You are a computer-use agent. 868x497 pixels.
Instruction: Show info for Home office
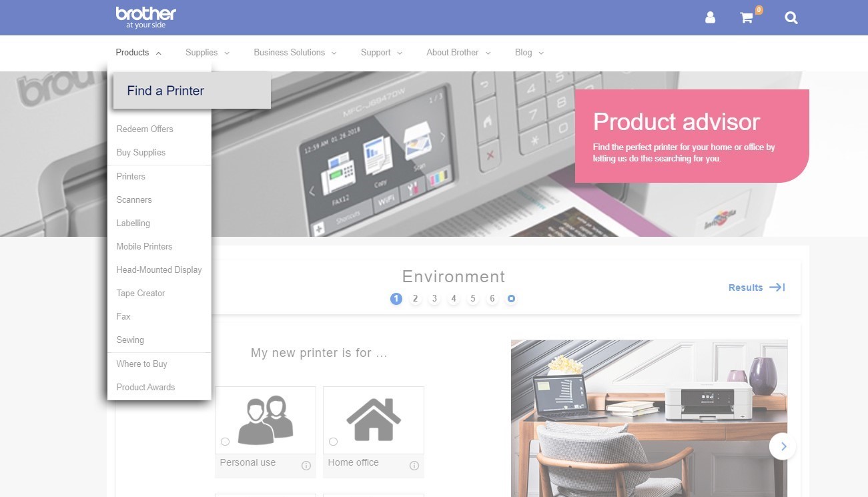414,466
